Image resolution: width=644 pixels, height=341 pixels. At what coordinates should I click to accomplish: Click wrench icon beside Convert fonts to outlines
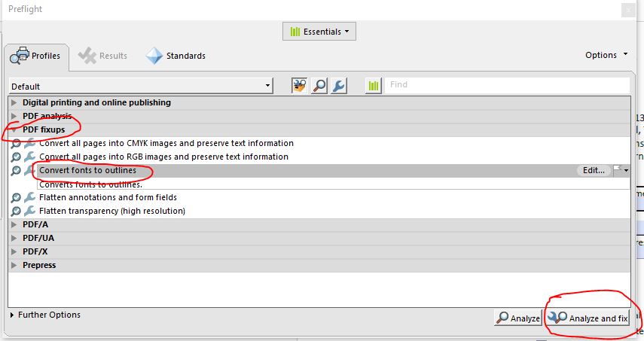[x=29, y=171]
